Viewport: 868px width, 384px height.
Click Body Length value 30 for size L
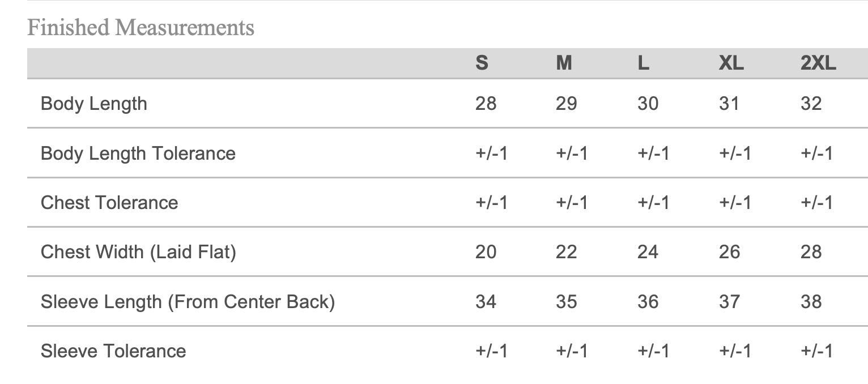pos(648,104)
